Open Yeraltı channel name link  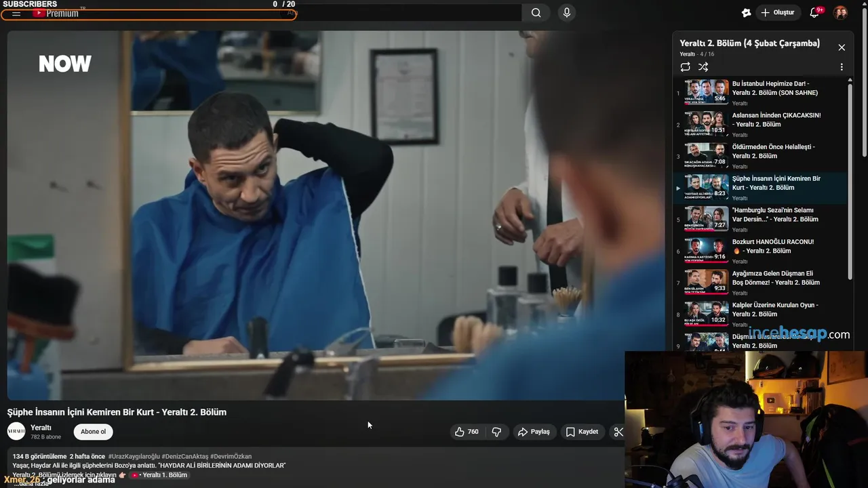(x=41, y=428)
